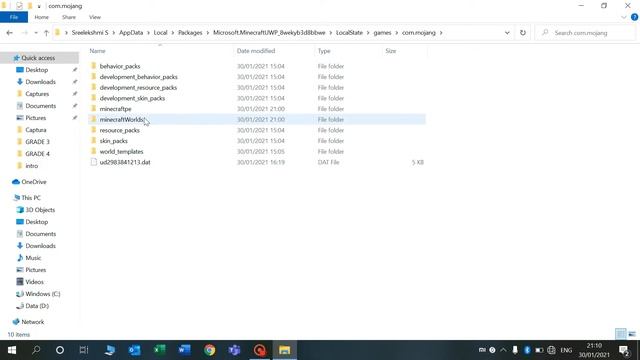Launch Google Chrome from the taskbar
This screenshot has width=640, height=360.
click(x=210, y=350)
